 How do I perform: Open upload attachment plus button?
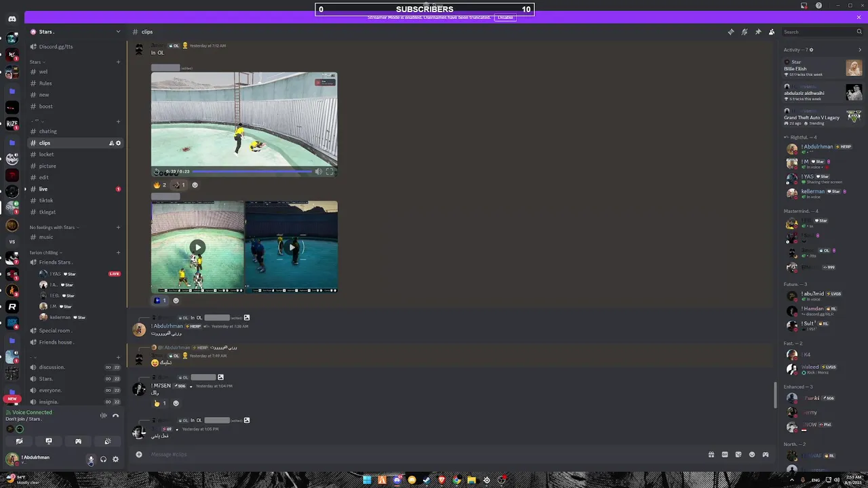point(139,454)
